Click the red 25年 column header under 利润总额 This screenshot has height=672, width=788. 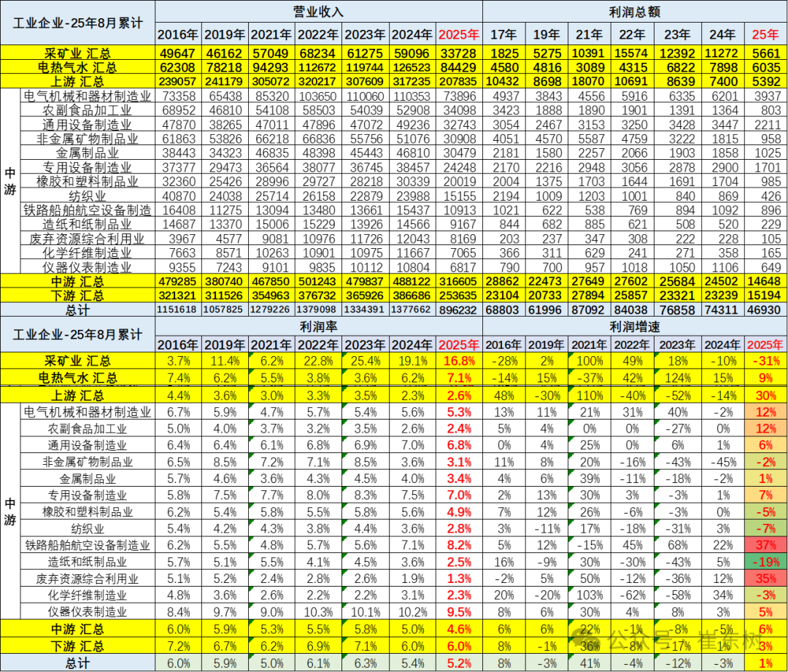point(765,34)
